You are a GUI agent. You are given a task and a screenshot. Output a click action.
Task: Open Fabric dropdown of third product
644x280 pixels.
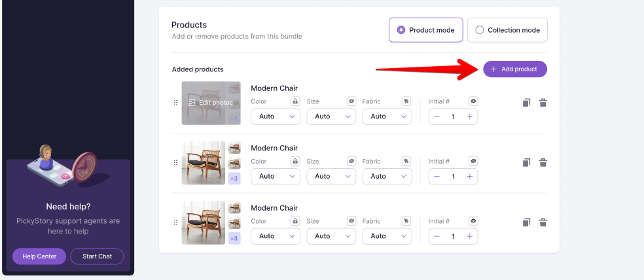click(x=387, y=236)
